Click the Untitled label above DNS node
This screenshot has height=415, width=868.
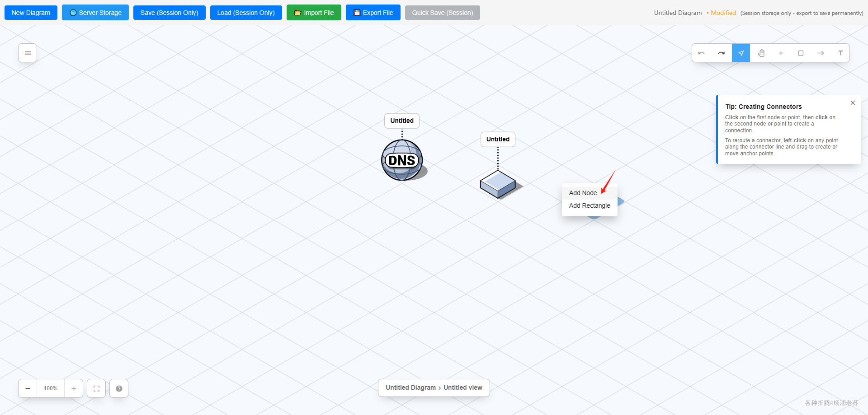(402, 121)
